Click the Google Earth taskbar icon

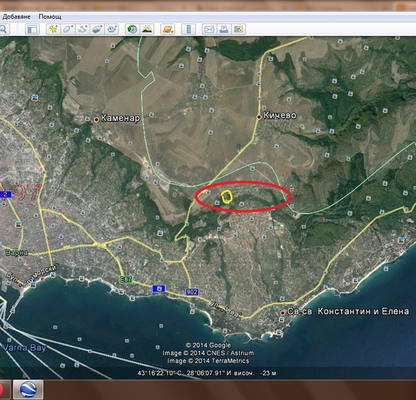point(28,389)
